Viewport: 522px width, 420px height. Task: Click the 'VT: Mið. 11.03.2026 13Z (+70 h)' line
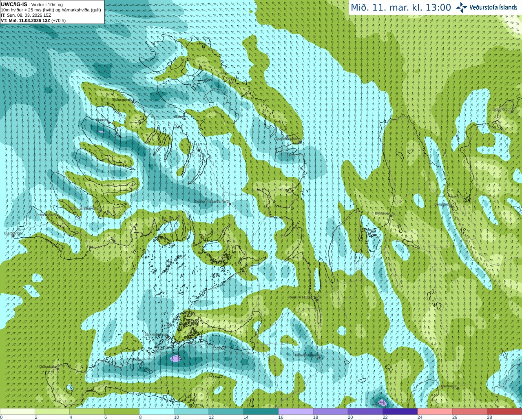33,20
